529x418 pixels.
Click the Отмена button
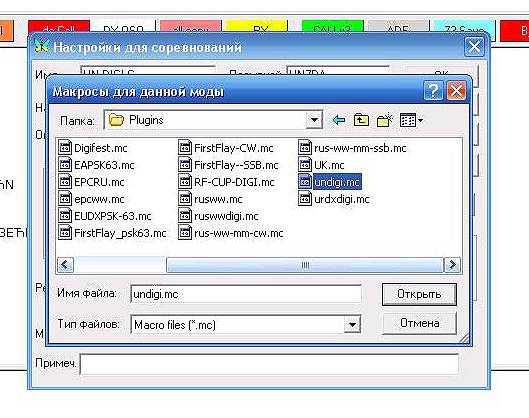click(419, 323)
